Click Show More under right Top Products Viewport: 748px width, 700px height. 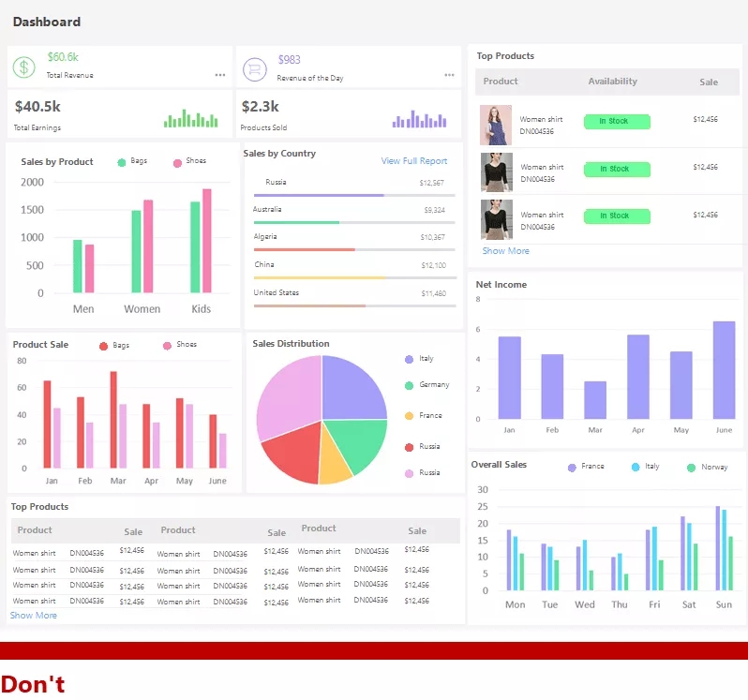(x=505, y=251)
